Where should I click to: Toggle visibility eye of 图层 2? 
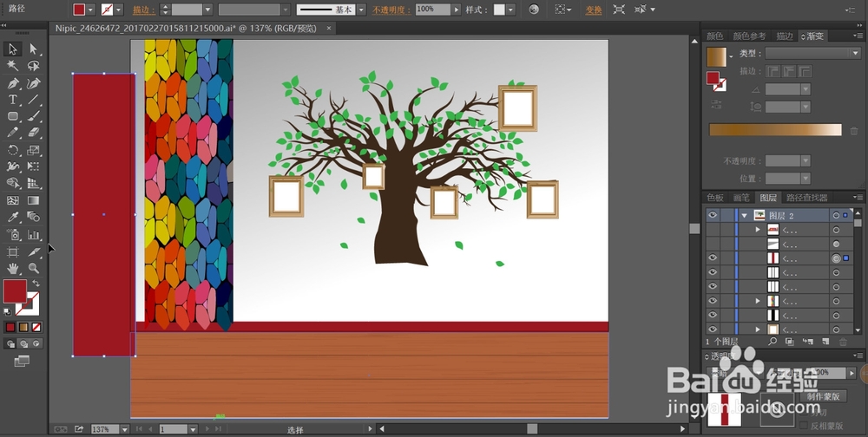click(713, 215)
